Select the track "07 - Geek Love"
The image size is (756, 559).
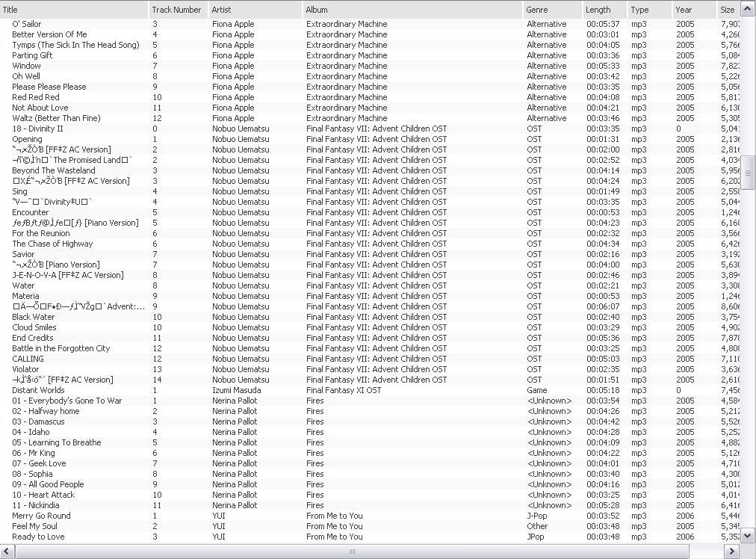[39, 463]
